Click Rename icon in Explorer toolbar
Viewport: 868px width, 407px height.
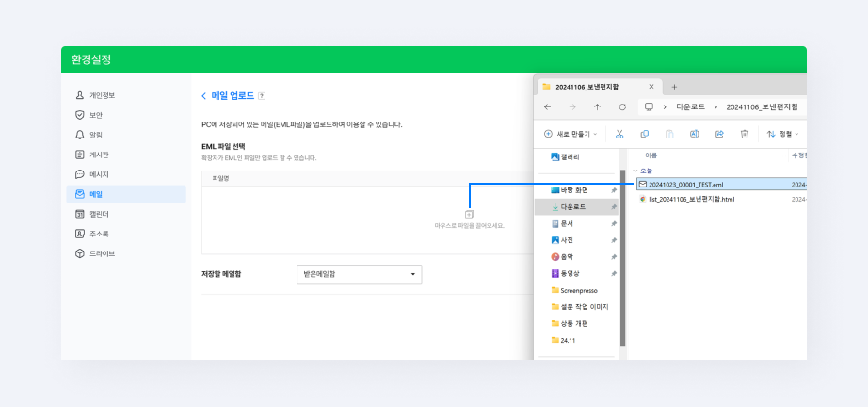tap(694, 134)
